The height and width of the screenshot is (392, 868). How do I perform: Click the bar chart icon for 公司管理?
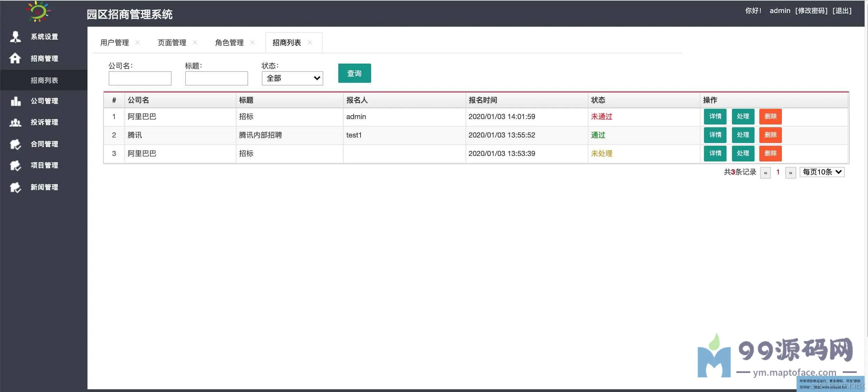pos(16,101)
